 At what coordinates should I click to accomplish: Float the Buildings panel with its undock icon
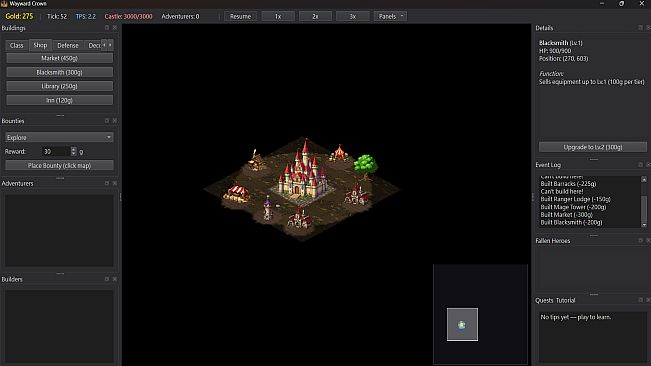[107, 28]
